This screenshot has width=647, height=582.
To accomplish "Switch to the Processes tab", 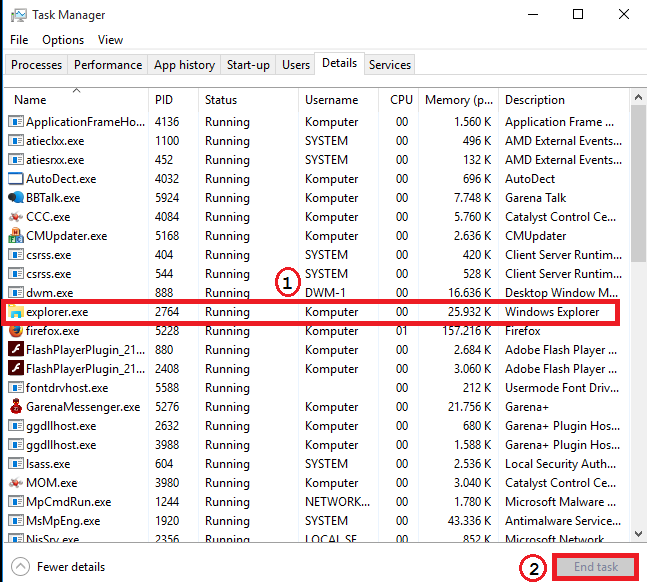I will (36, 65).
